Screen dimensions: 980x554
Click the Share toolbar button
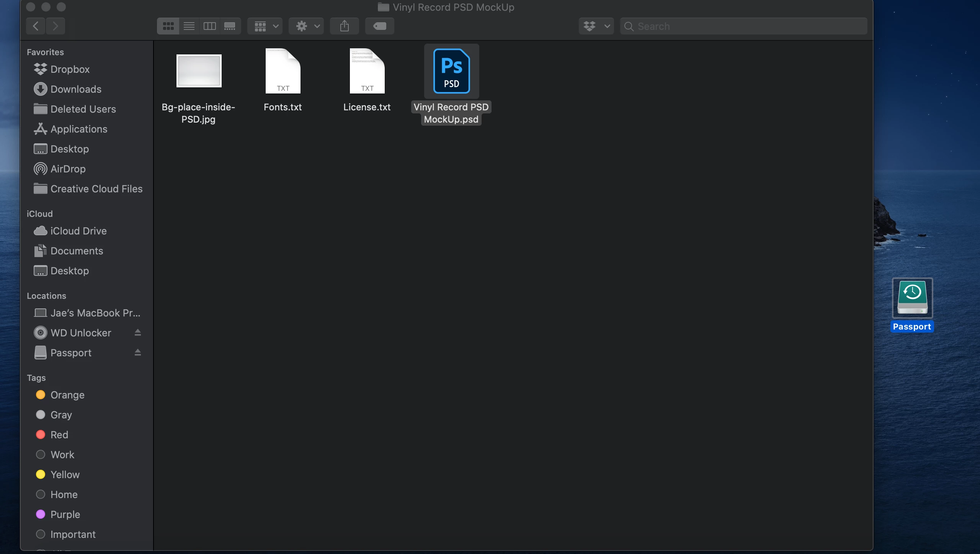coord(344,26)
